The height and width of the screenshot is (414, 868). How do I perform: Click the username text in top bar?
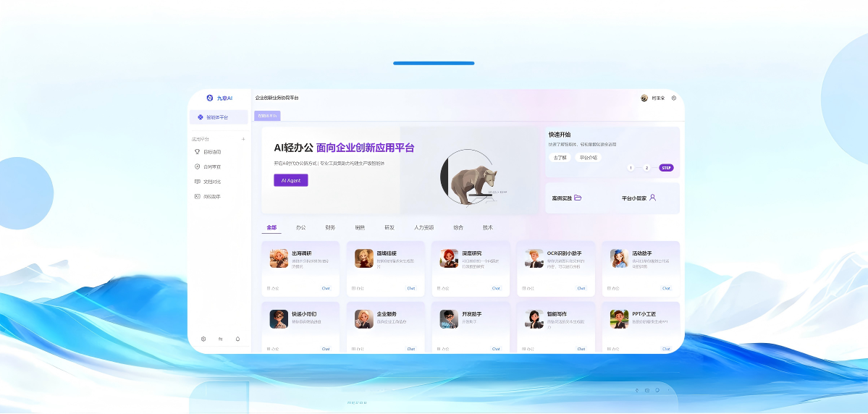click(x=658, y=98)
